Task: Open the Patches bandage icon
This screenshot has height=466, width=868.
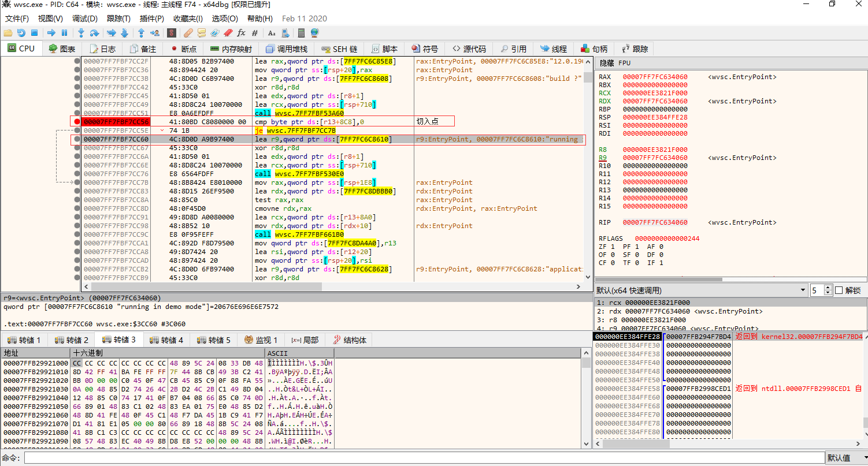Action: (188, 33)
